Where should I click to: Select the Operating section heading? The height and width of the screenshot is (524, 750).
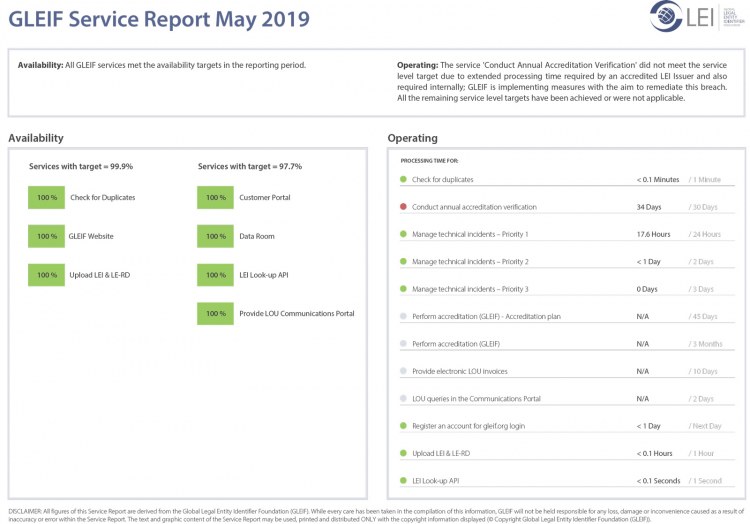point(412,138)
